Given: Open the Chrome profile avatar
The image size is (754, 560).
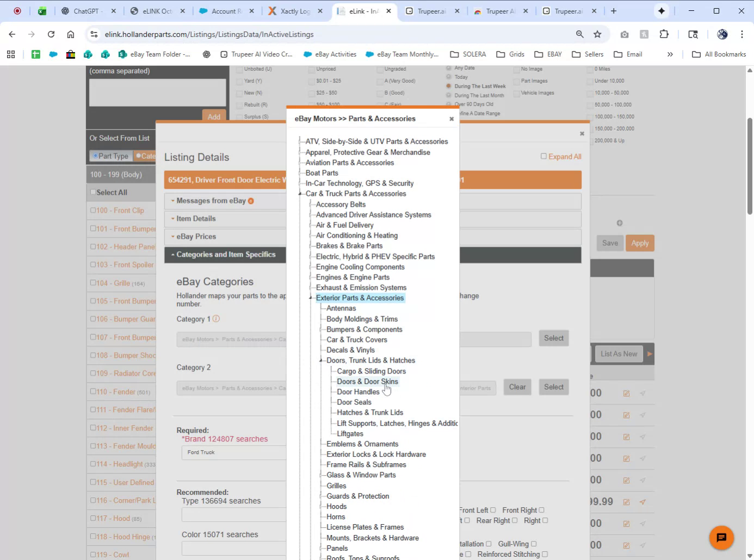Looking at the screenshot, I should point(722,34).
